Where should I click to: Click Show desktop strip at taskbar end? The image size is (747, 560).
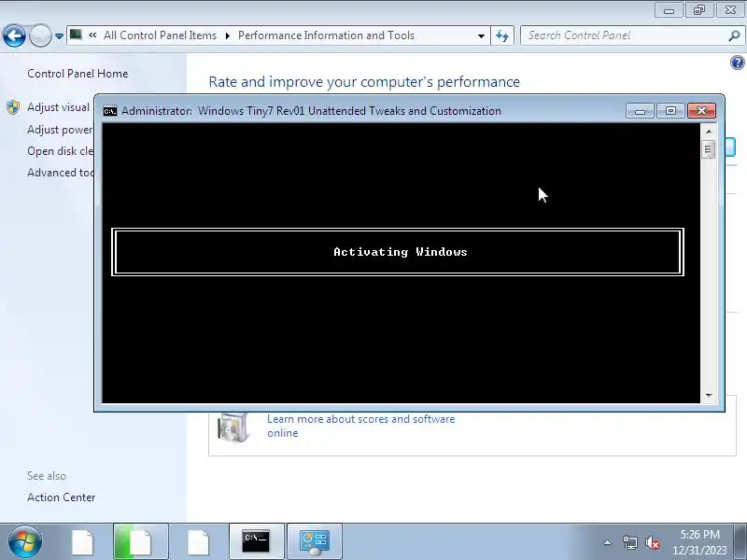click(740, 541)
